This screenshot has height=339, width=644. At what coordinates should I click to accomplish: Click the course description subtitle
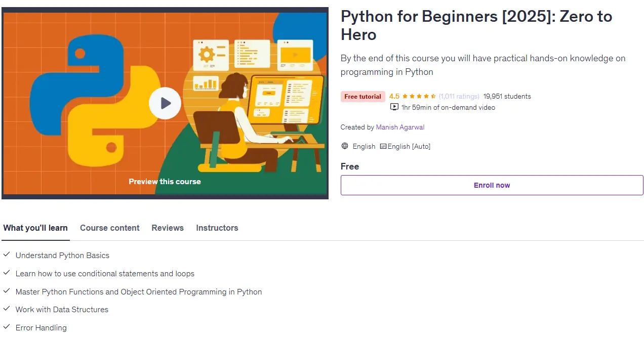[x=483, y=65]
